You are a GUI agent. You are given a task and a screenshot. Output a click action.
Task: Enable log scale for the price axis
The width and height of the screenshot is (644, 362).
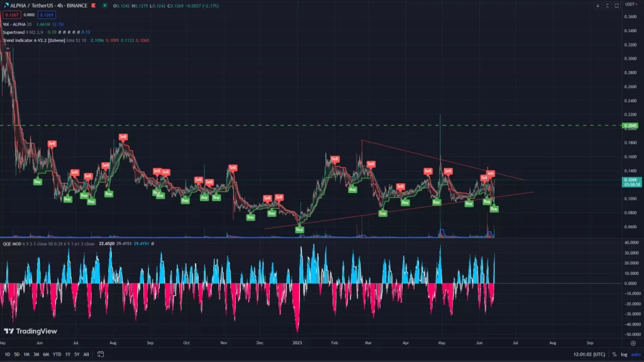point(624,354)
